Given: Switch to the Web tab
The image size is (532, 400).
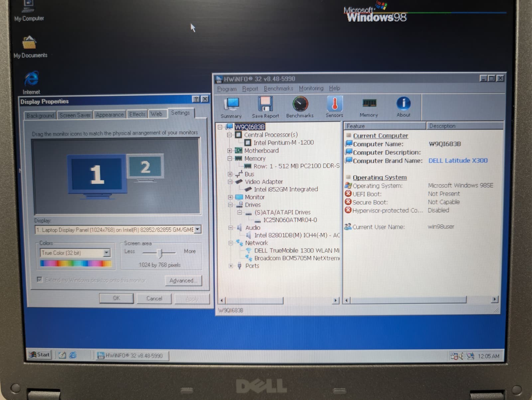Looking at the screenshot, I should click(x=157, y=114).
